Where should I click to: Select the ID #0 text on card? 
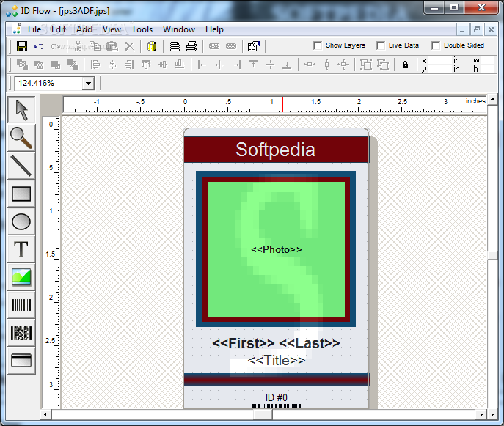pyautogui.click(x=276, y=397)
